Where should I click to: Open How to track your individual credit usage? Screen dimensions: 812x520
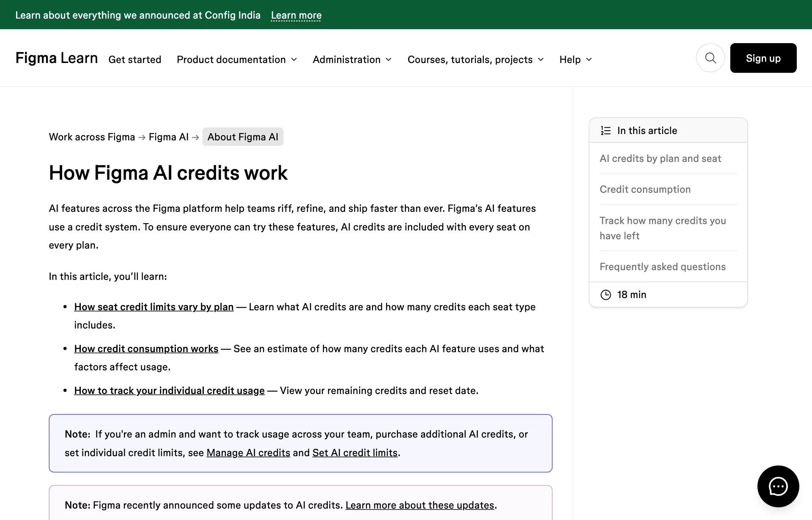pyautogui.click(x=169, y=391)
